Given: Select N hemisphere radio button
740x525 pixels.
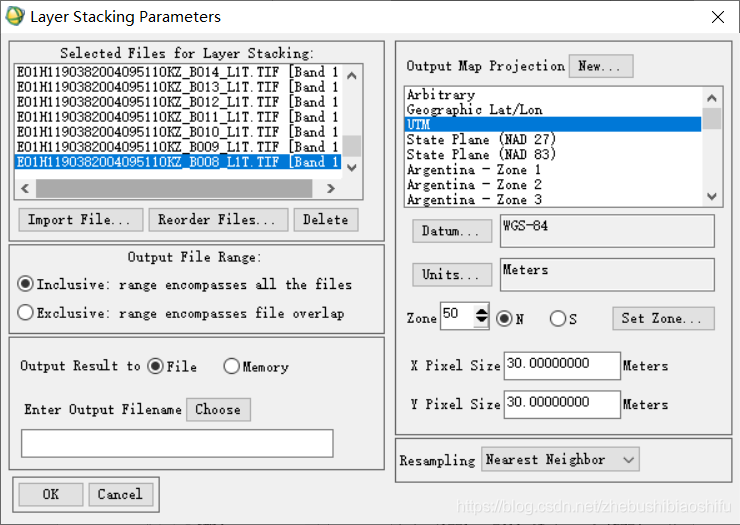Looking at the screenshot, I should tap(504, 319).
